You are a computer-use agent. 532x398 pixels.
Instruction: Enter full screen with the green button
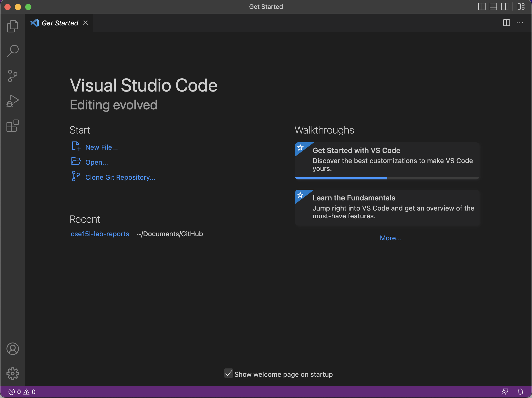coord(28,7)
